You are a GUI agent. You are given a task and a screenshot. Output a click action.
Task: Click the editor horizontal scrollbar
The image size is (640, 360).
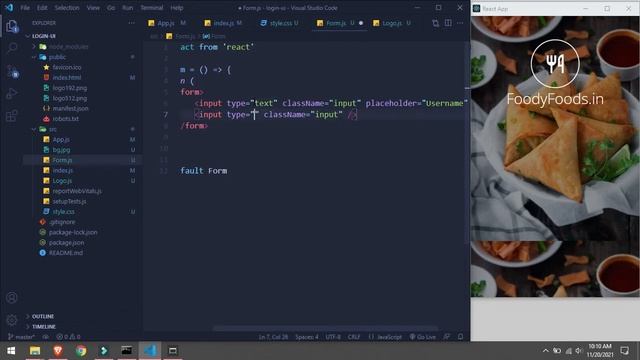(x=325, y=328)
